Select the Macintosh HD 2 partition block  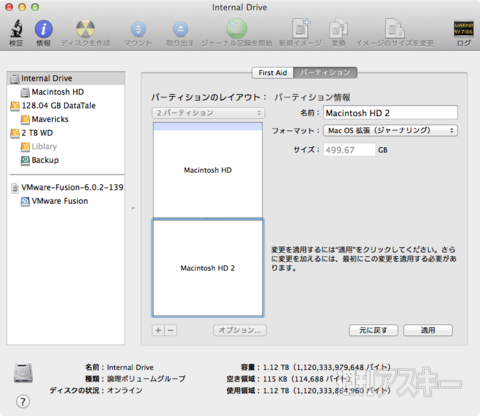coord(208,268)
